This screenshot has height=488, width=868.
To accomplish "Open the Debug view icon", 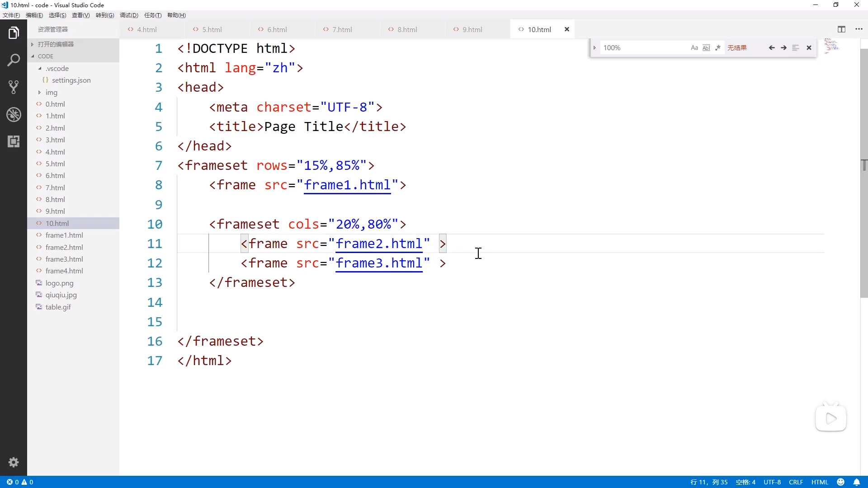I will coord(14,114).
